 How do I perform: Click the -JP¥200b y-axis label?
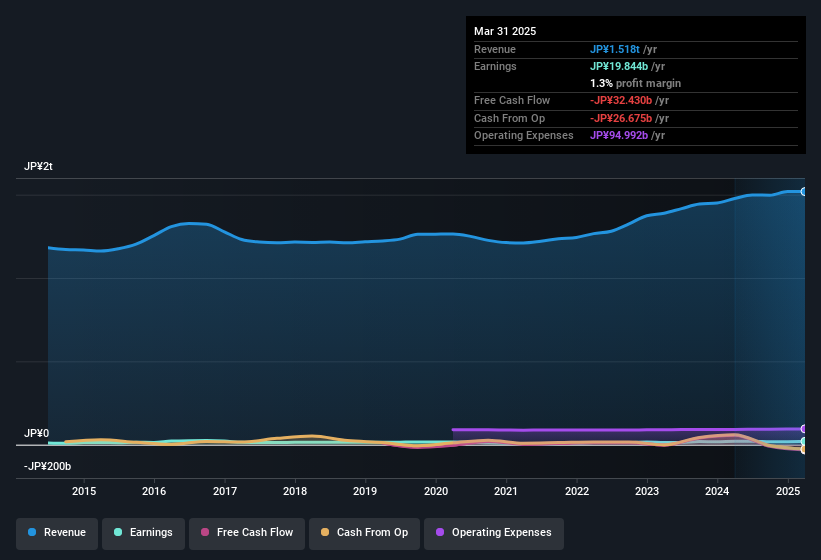47,466
